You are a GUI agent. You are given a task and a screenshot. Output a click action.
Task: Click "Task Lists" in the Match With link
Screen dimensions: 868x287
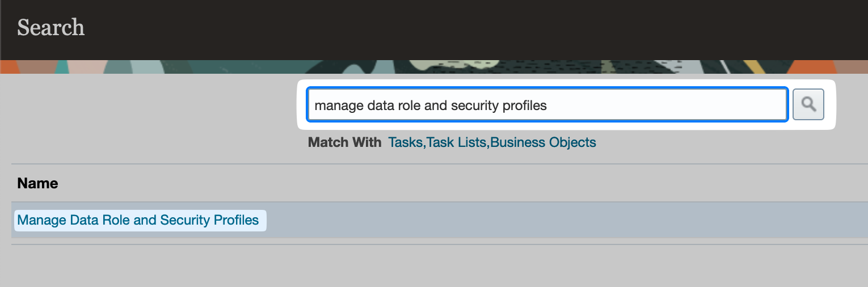[x=457, y=142]
